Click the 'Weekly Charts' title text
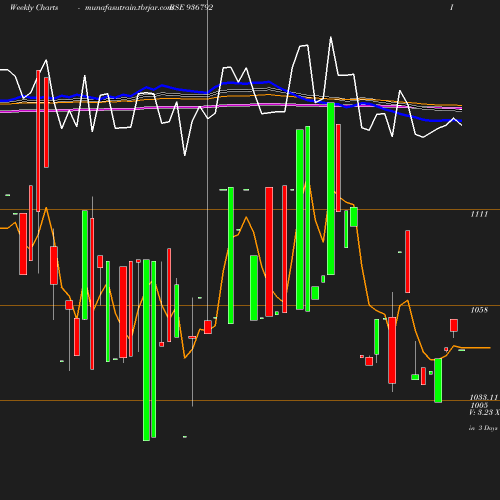500x500 pixels. tap(34, 8)
